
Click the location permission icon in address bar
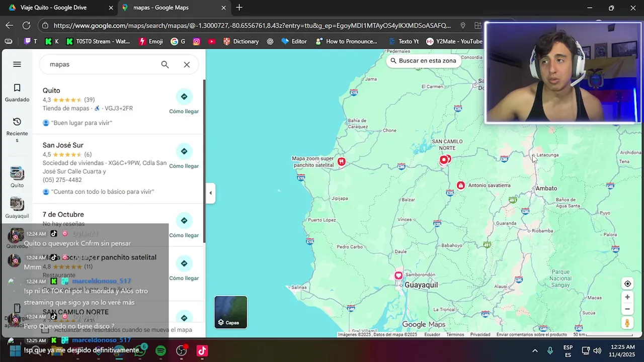[x=462, y=25]
